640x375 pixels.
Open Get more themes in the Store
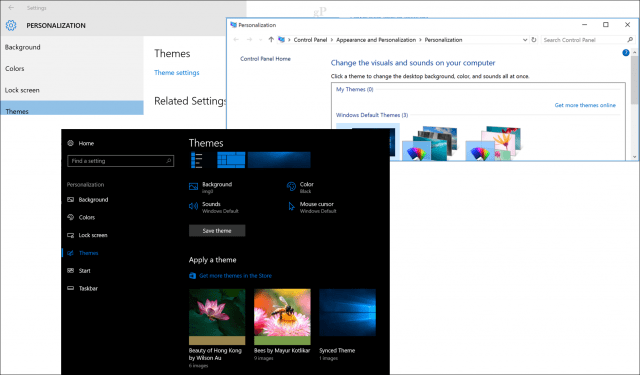[x=230, y=276]
